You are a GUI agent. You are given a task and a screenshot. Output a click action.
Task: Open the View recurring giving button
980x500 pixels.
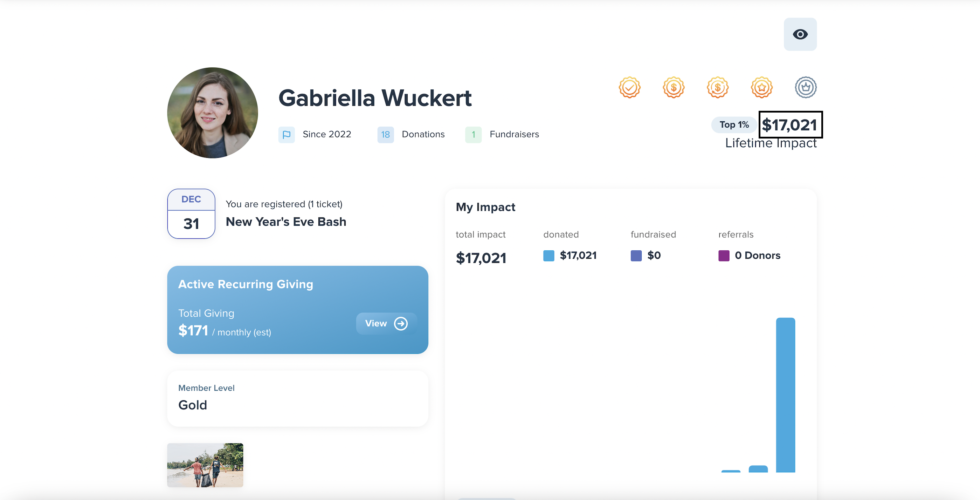[386, 324]
